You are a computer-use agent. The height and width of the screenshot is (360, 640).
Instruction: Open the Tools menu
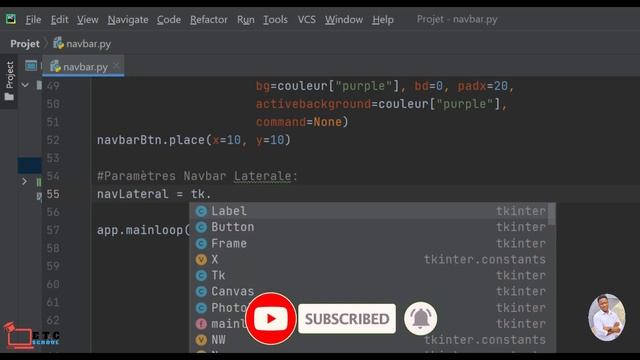click(x=275, y=20)
